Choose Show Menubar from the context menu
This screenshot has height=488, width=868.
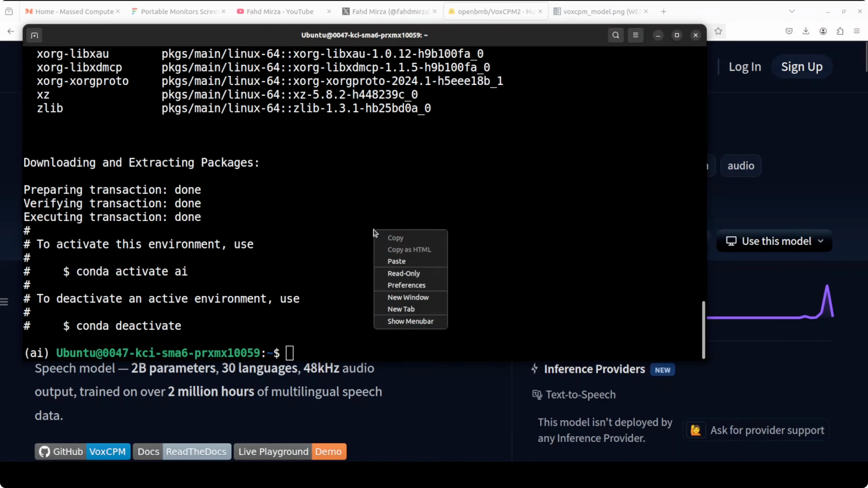click(x=410, y=321)
